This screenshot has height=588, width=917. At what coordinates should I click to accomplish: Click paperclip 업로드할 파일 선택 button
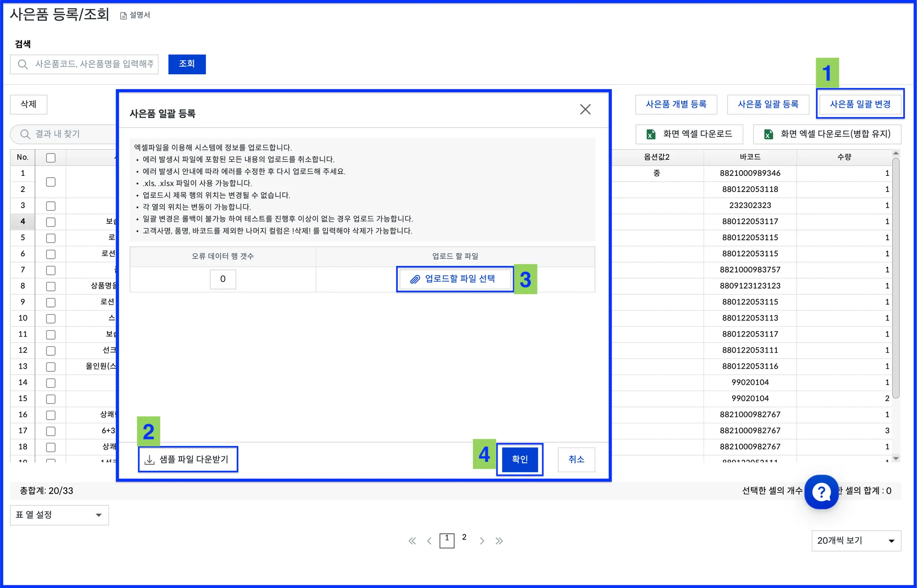[455, 279]
